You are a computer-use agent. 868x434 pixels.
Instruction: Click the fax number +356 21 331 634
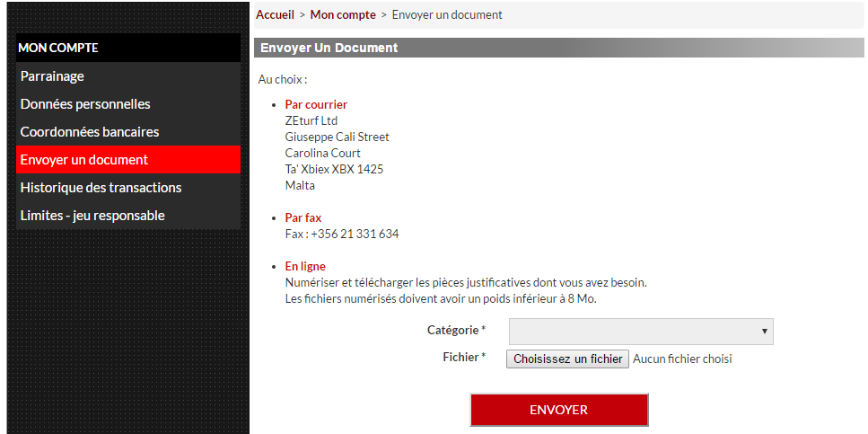355,234
